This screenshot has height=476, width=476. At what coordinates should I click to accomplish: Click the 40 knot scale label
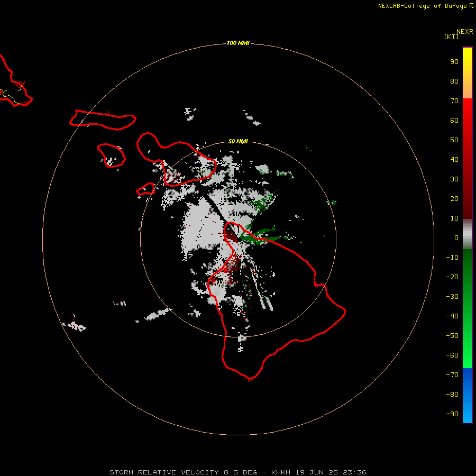(454, 159)
